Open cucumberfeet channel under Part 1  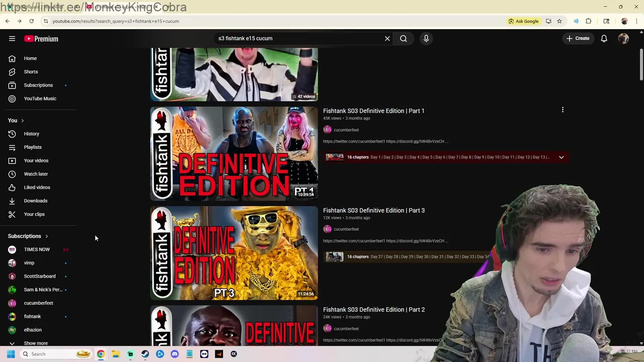[346, 130]
